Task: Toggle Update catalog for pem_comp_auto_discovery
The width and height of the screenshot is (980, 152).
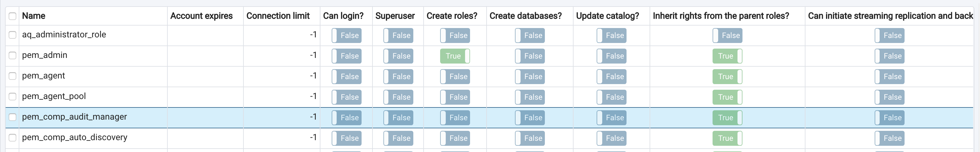Action: coord(611,138)
